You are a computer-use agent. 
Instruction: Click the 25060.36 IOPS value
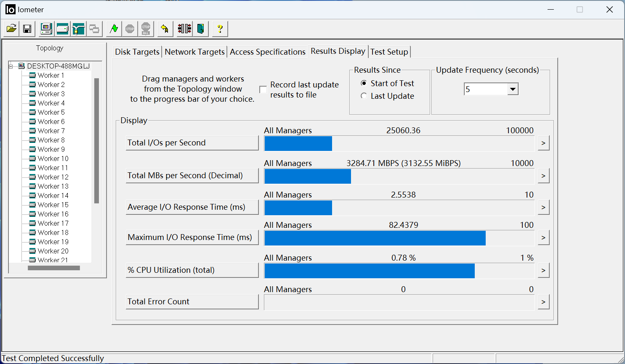pos(403,130)
